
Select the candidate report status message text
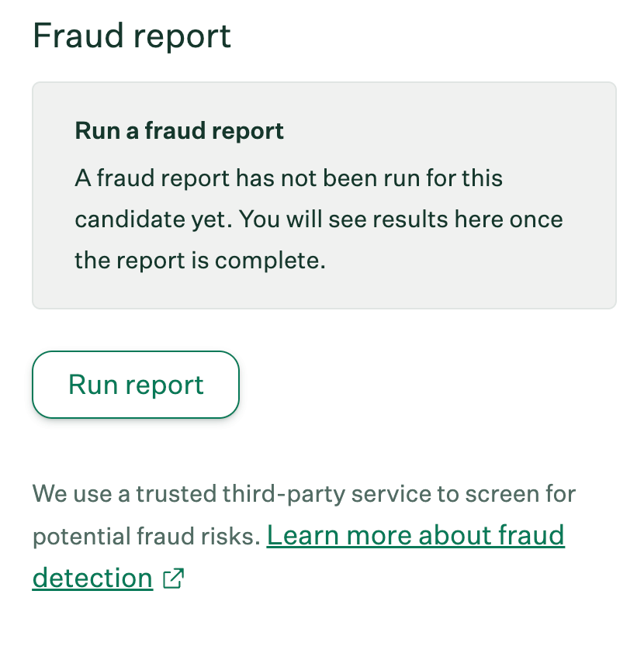coord(318,219)
